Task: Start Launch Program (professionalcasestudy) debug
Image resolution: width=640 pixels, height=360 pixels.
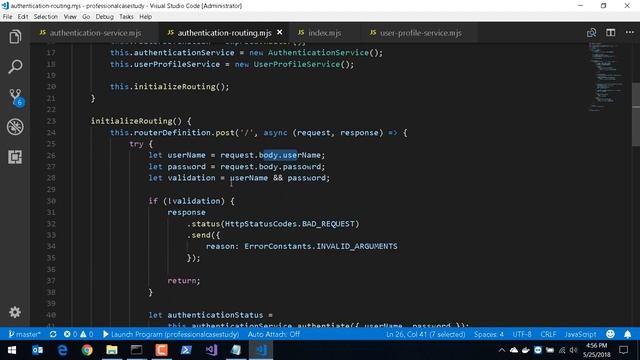Action: pyautogui.click(x=171, y=334)
